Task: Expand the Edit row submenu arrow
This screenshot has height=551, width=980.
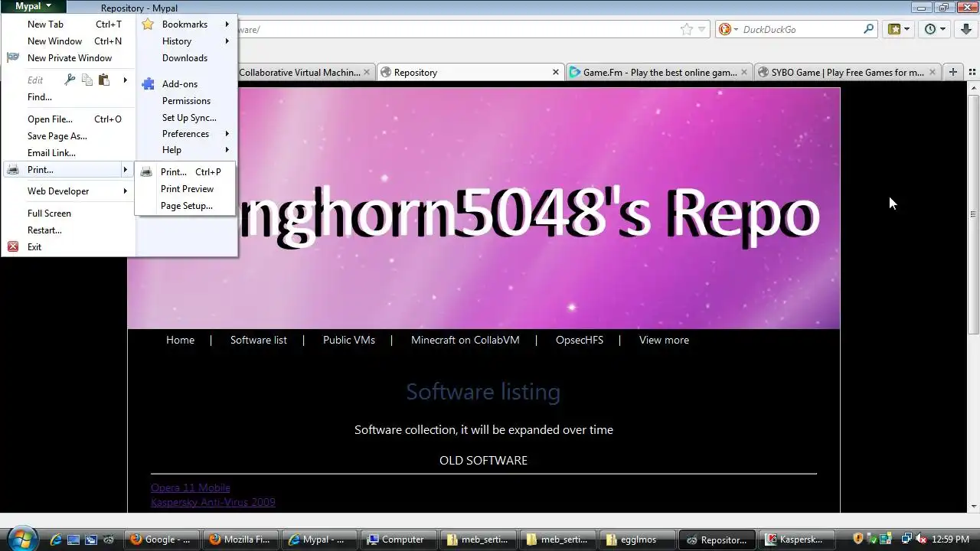Action: tap(126, 80)
